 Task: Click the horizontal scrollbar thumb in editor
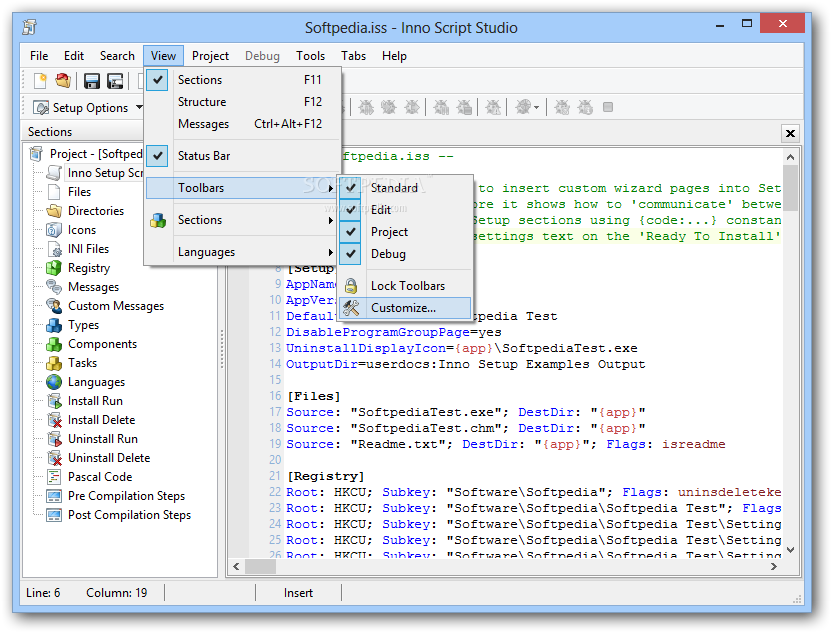[260, 567]
